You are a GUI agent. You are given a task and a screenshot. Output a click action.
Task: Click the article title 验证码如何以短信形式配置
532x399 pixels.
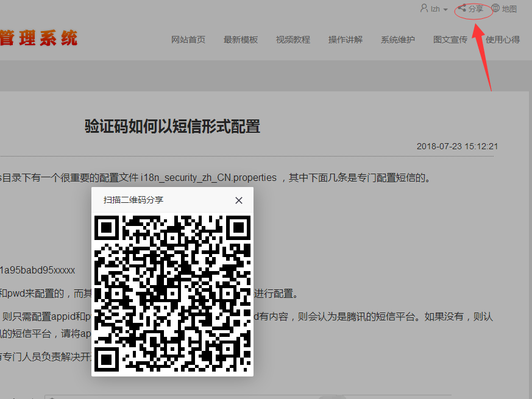172,126
